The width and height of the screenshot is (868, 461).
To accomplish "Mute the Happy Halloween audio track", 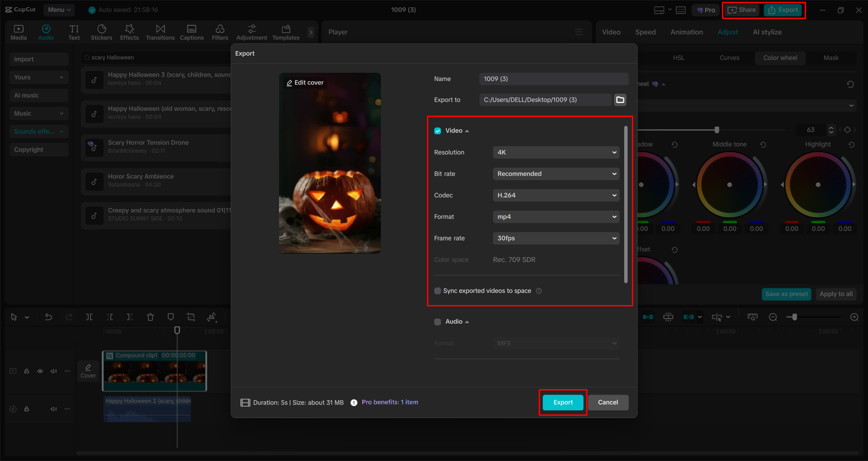I will coord(53,409).
